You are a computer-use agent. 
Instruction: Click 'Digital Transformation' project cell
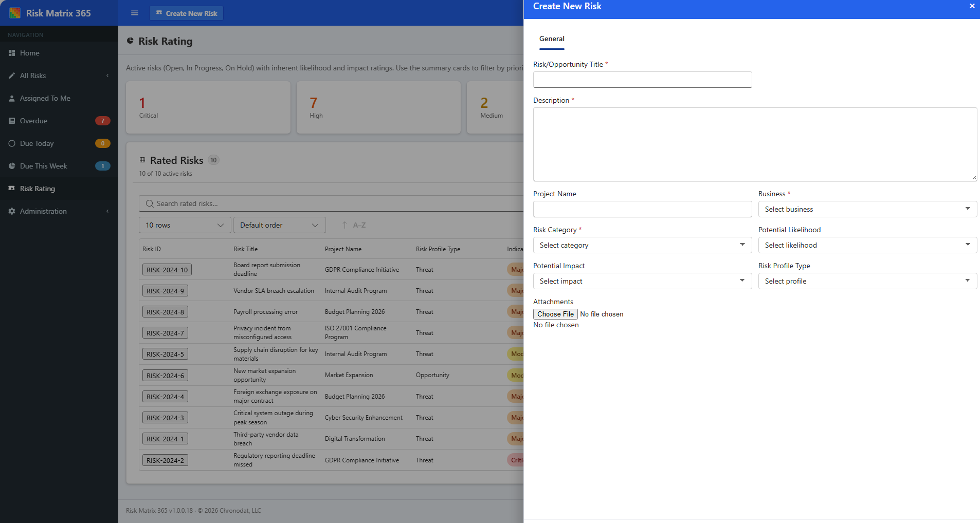point(355,439)
